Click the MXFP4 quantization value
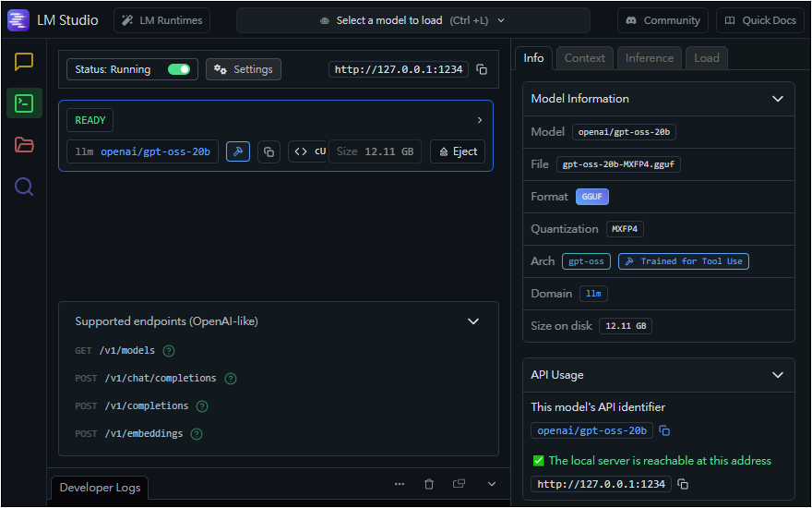Image resolution: width=812 pixels, height=508 pixels. (x=625, y=229)
